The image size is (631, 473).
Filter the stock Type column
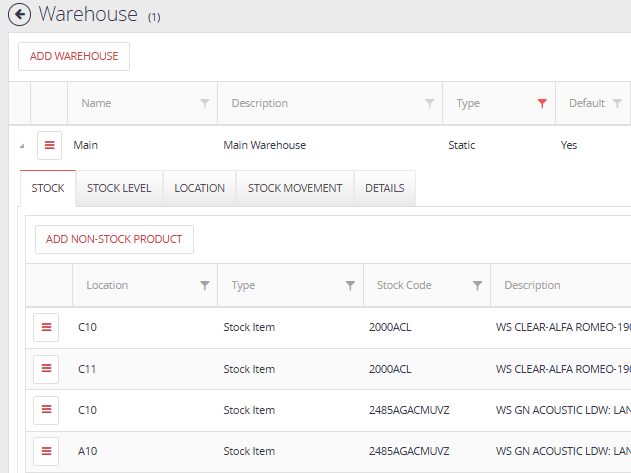click(x=351, y=285)
